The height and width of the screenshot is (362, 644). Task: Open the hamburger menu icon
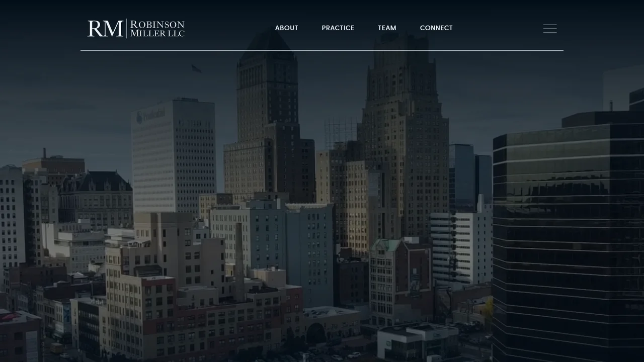550,29
